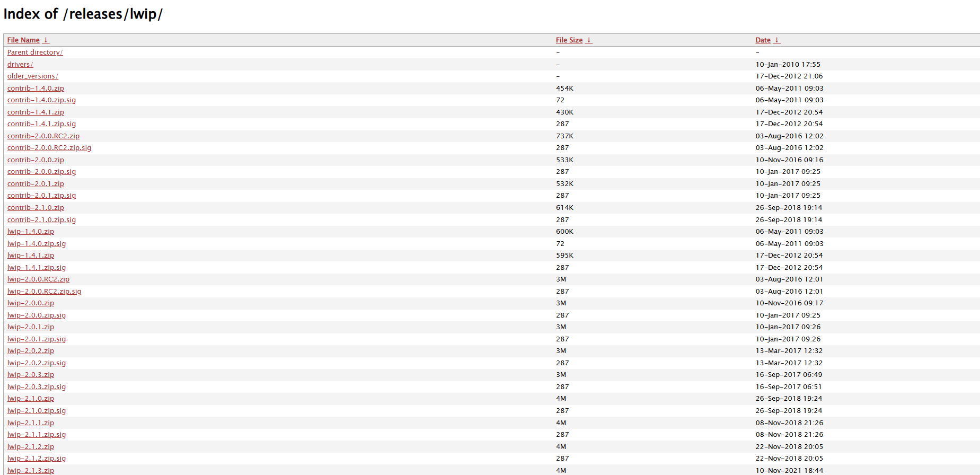Click the sort arrow beside File Size
This screenshot has width=980, height=475.
tap(589, 40)
